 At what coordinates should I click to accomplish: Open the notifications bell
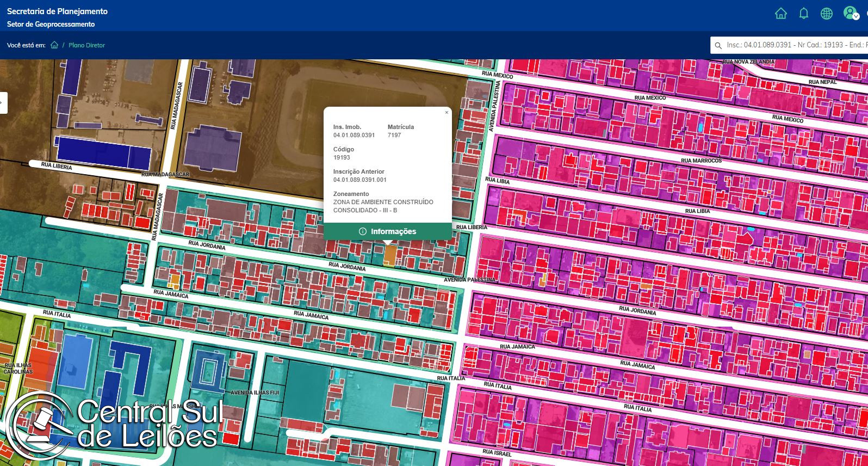pos(803,14)
